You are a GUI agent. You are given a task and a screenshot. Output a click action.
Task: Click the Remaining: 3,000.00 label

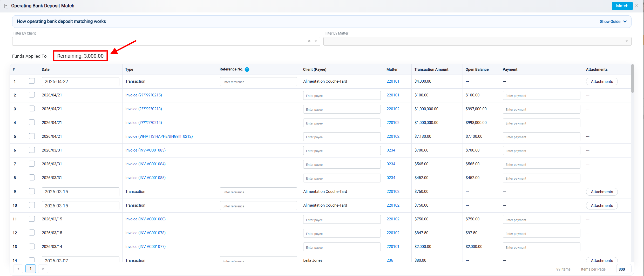(x=80, y=56)
